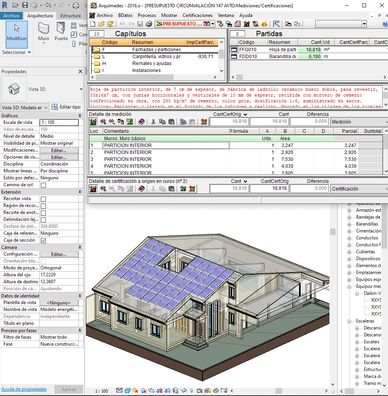Select L Carpintería chapter row
The image size is (388, 396).
point(154,57)
